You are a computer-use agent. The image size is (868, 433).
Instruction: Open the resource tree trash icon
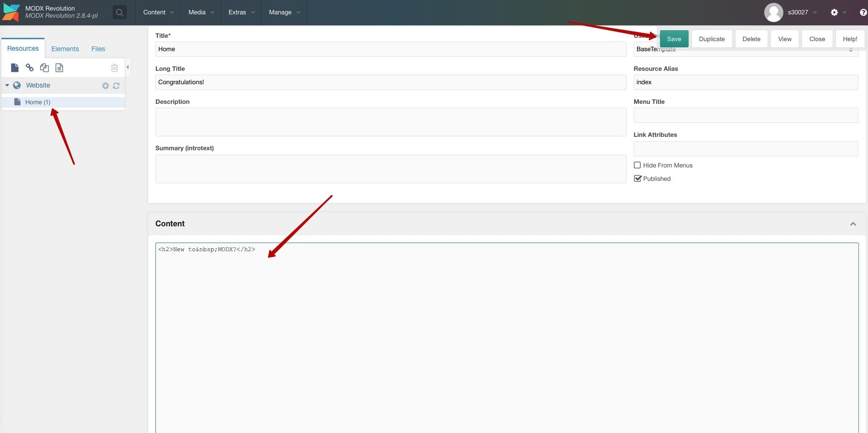point(114,68)
